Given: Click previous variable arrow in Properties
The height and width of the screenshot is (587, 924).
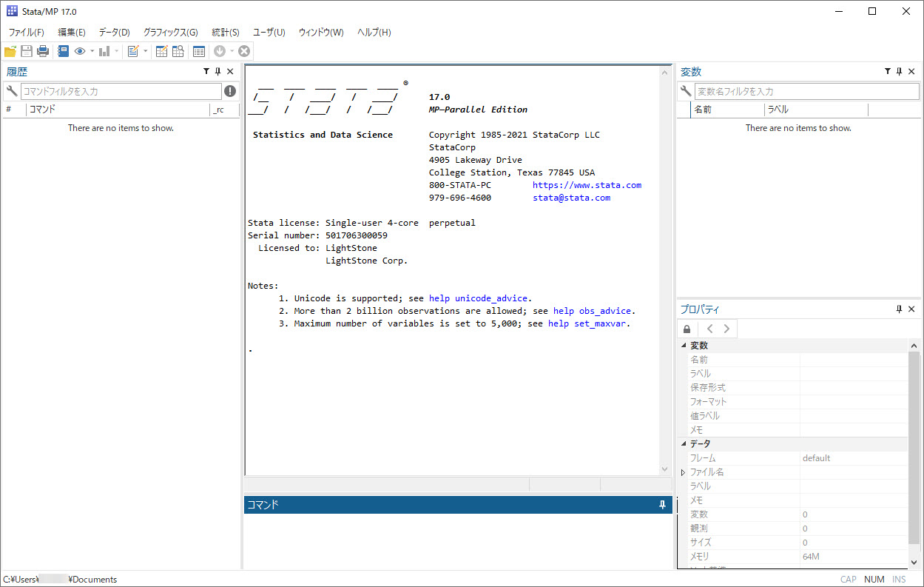Looking at the screenshot, I should (710, 329).
